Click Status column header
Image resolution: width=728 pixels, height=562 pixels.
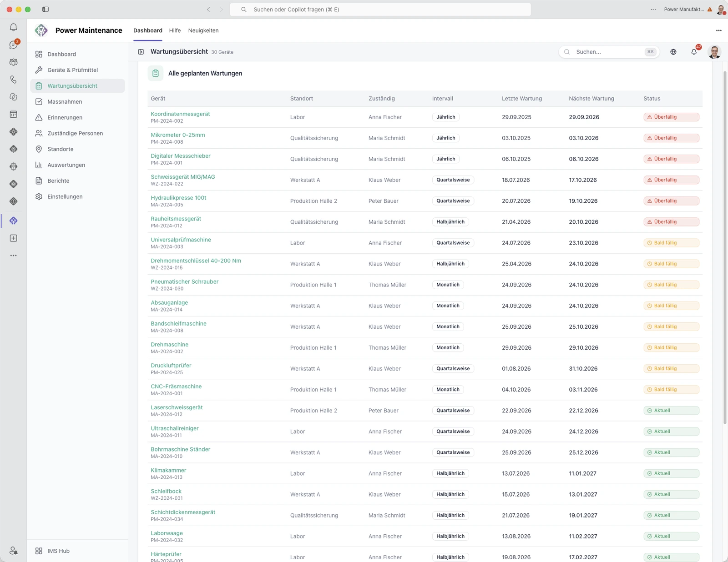[x=652, y=99]
